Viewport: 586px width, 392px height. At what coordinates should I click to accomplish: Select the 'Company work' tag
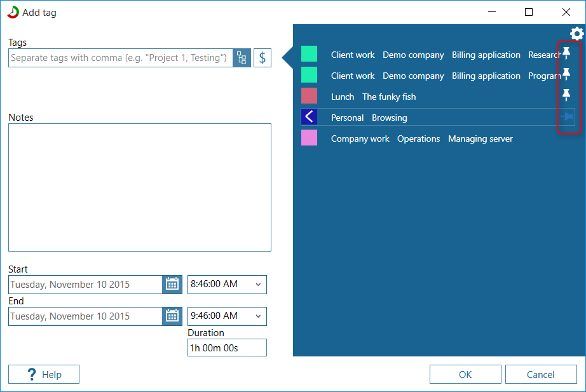coord(360,139)
